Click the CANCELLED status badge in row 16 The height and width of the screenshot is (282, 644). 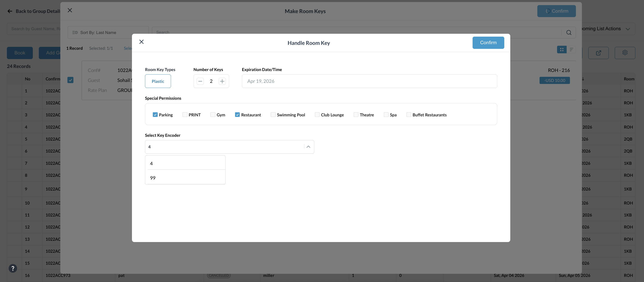219,275
